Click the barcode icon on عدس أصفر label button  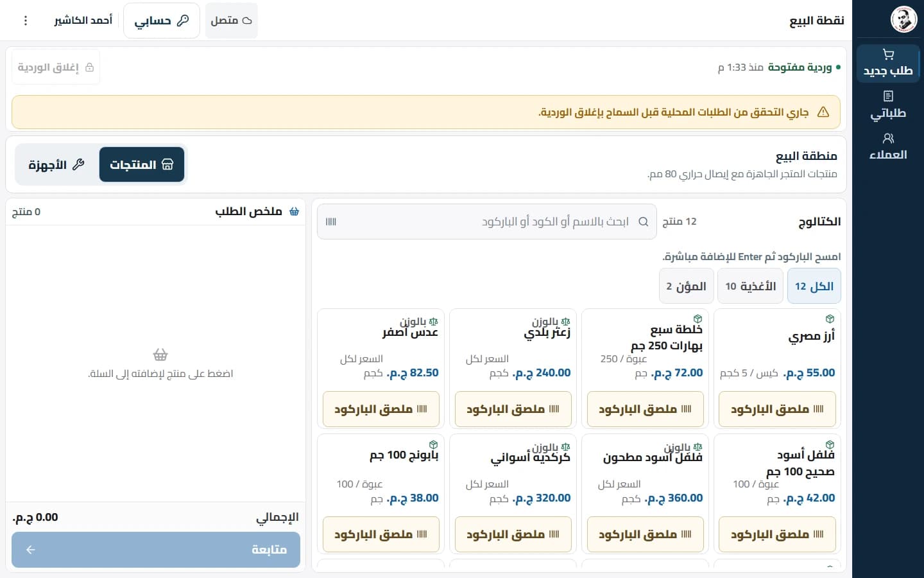pos(422,409)
